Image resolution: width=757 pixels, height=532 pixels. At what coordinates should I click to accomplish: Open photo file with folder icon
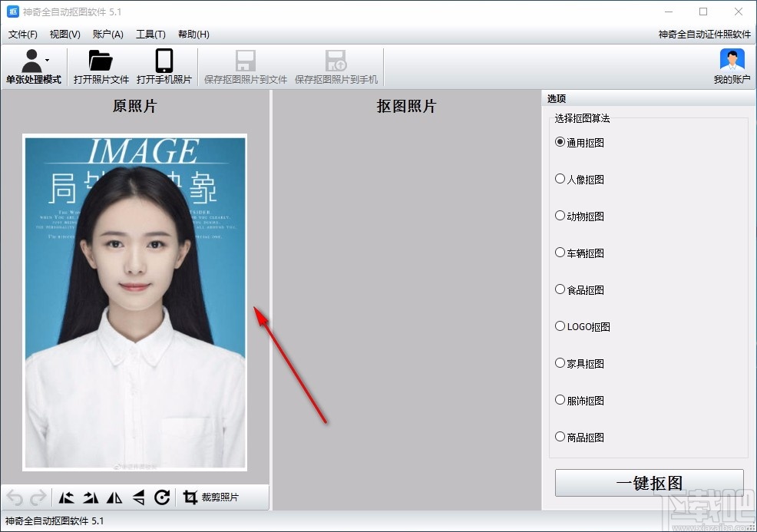pos(101,61)
